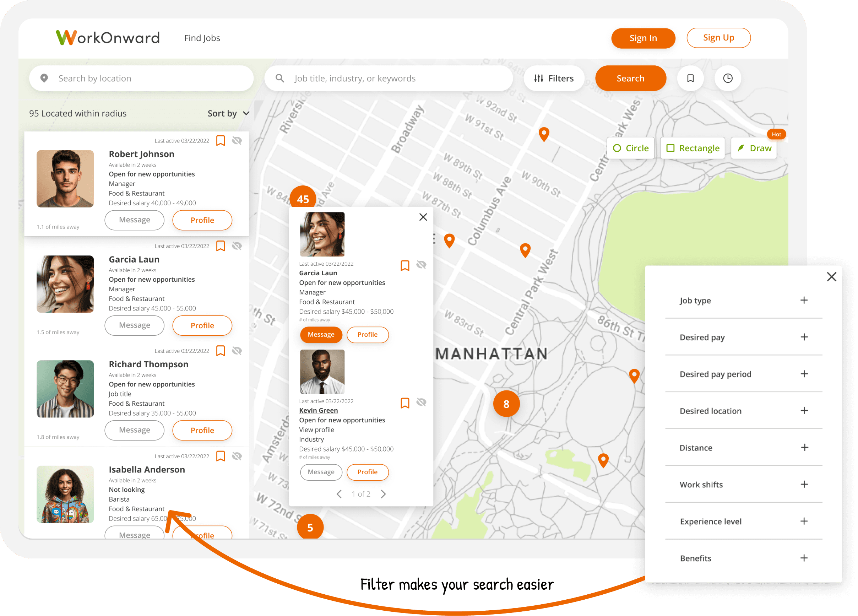858x616 pixels.
Task: Click the map pin beside Columbus Ave
Action: (449, 240)
